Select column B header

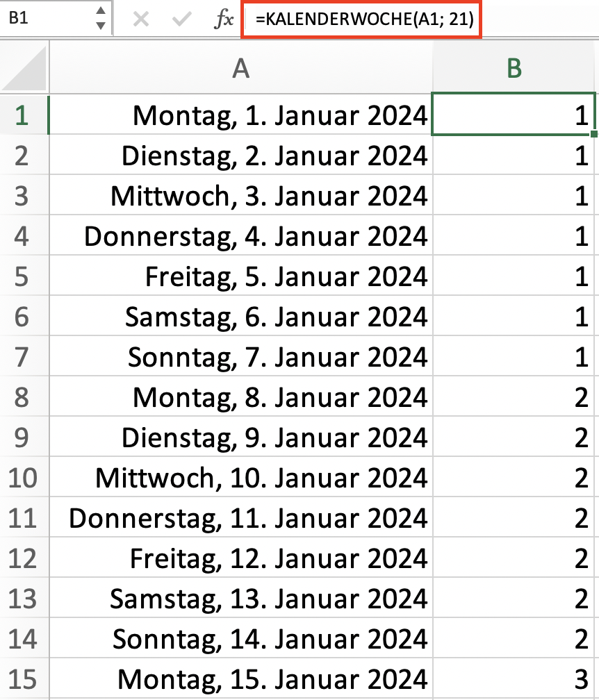(514, 68)
